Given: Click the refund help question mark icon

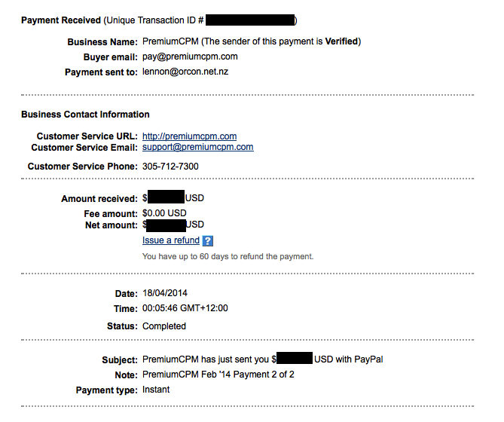Looking at the screenshot, I should point(208,240).
